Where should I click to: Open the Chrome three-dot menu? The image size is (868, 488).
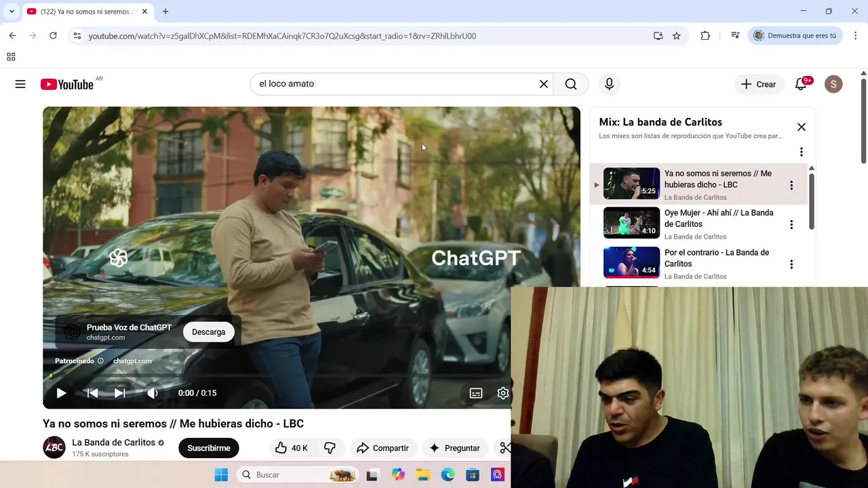coord(856,35)
